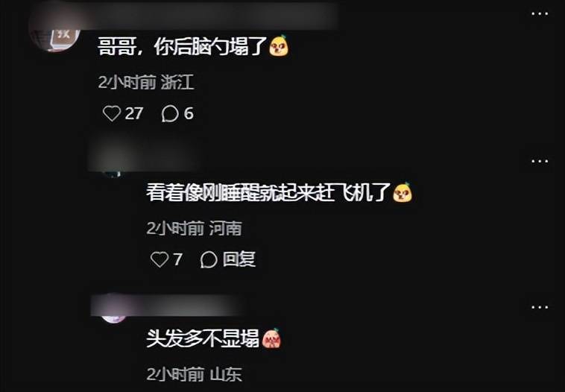Like the comment from 河南

160,259
